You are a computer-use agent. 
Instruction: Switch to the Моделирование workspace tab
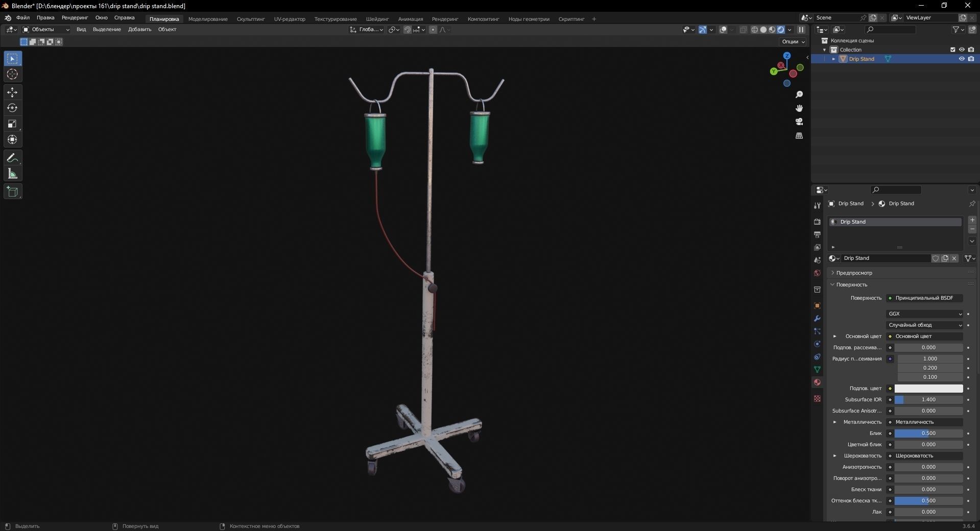[208, 19]
